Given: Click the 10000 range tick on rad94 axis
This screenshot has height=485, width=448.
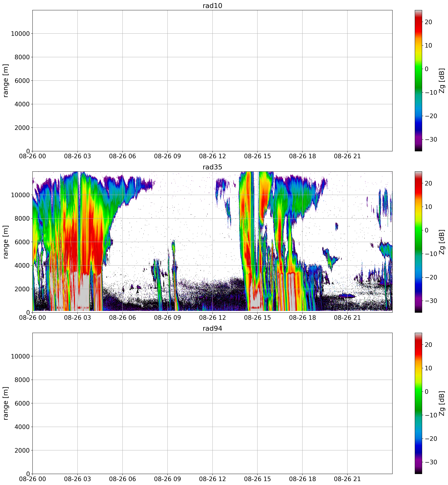Looking at the screenshot, I should (x=20, y=356).
